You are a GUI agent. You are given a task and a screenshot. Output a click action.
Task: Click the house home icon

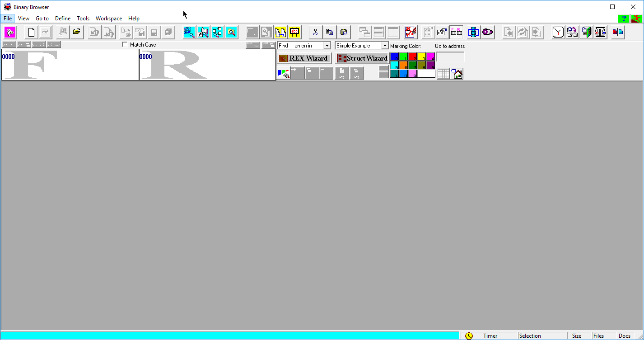(457, 74)
